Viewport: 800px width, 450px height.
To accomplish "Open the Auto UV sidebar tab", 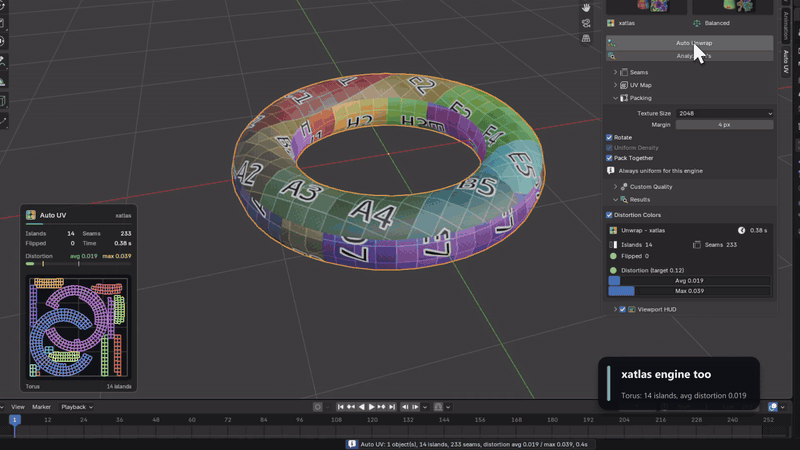I will tap(786, 62).
